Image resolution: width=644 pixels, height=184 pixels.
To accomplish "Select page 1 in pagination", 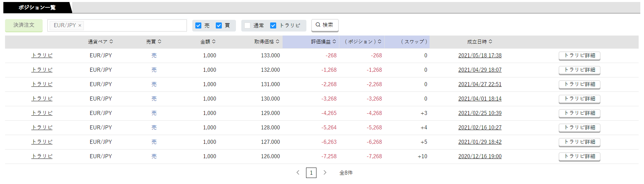I will [x=311, y=173].
